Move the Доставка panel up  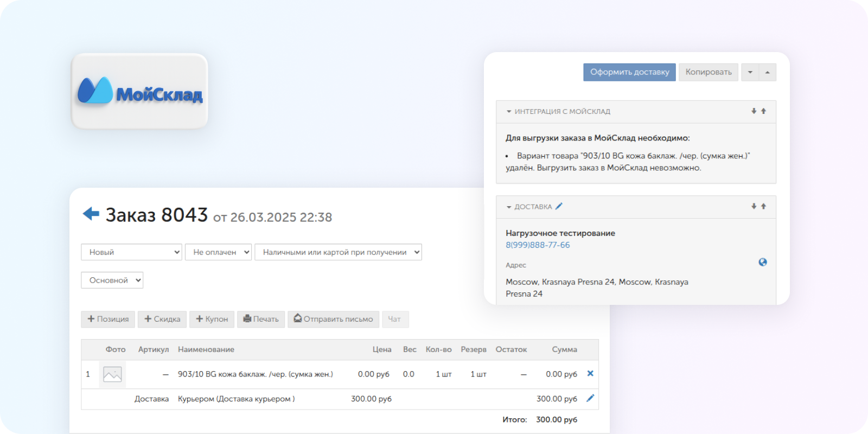pyautogui.click(x=763, y=206)
